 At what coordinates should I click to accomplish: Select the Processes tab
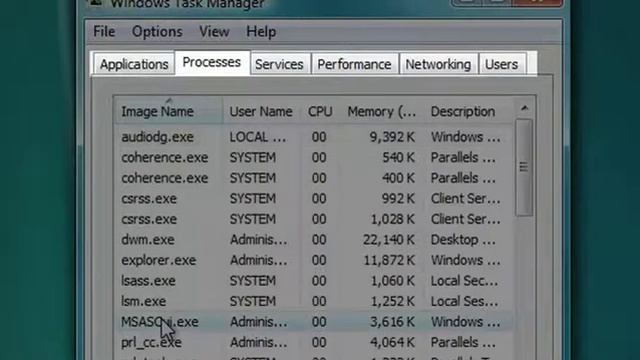click(x=212, y=62)
